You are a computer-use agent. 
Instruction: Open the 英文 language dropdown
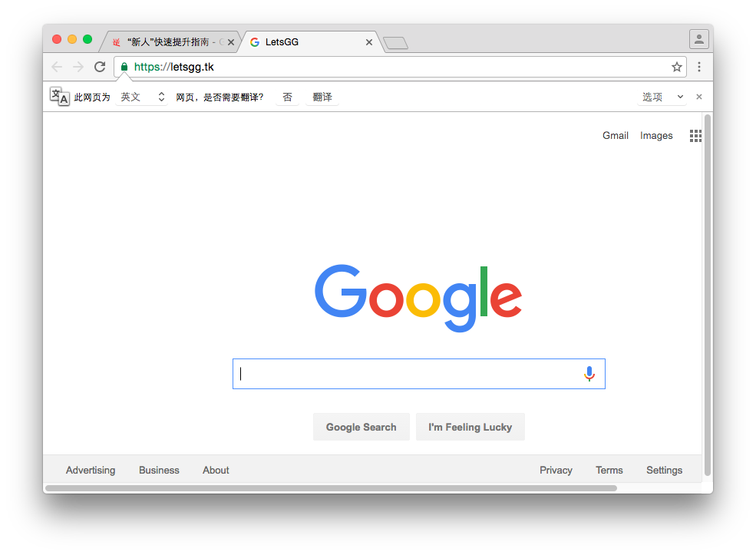[x=142, y=97]
